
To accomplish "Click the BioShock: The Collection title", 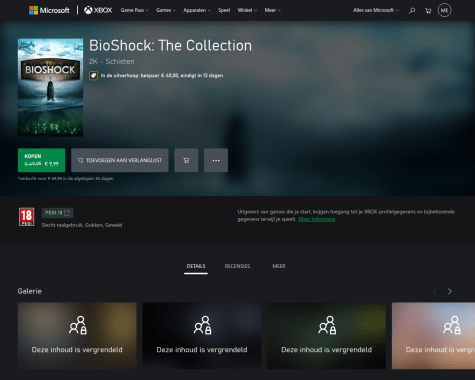I will [x=170, y=46].
